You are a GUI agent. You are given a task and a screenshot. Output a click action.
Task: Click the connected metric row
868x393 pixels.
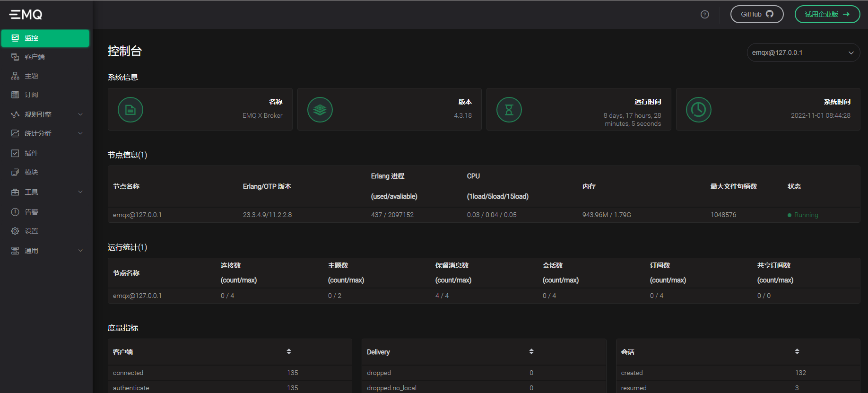click(x=230, y=373)
